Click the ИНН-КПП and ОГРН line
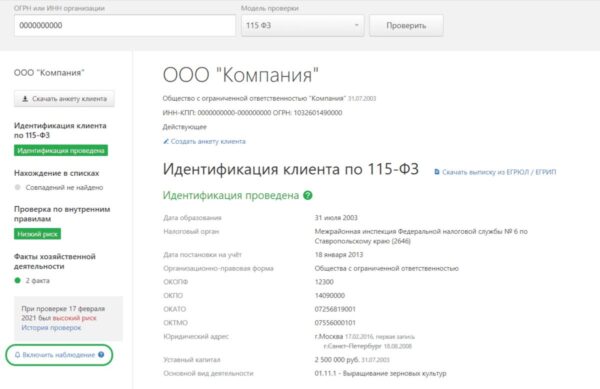600x389 pixels. pos(252,112)
